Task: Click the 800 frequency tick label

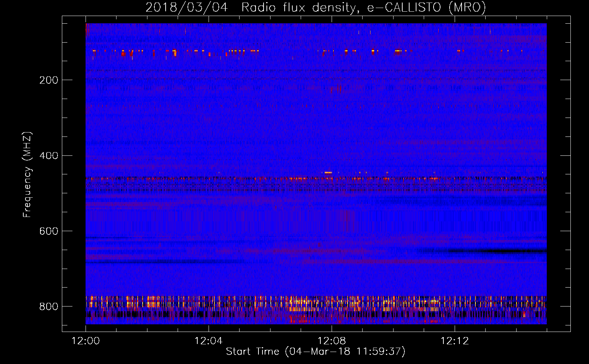Action: [x=49, y=306]
